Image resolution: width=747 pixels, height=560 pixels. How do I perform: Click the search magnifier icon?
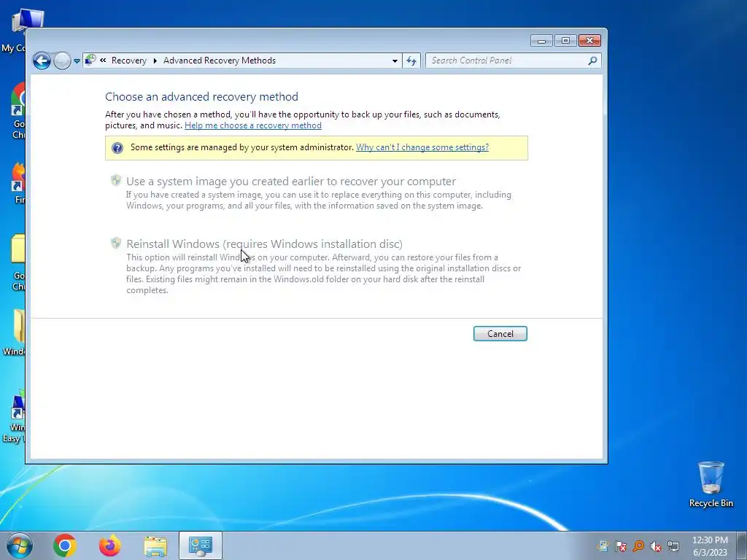(x=592, y=61)
